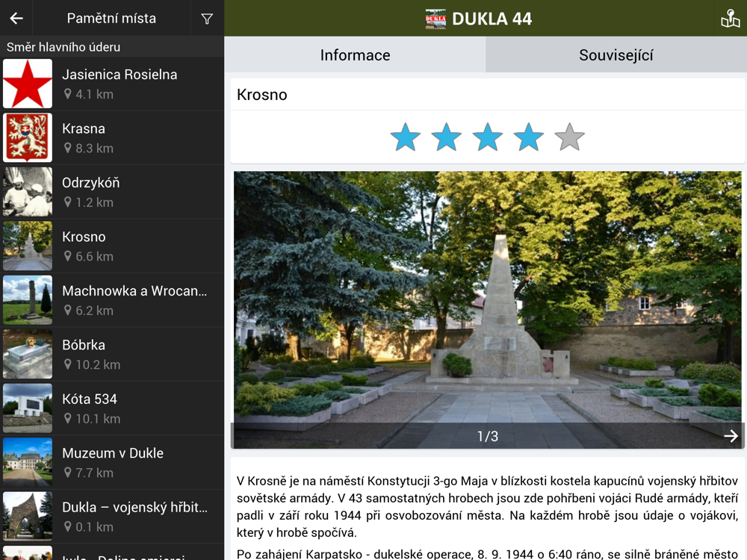
Task: Switch to the Informace tab
Action: [355, 55]
